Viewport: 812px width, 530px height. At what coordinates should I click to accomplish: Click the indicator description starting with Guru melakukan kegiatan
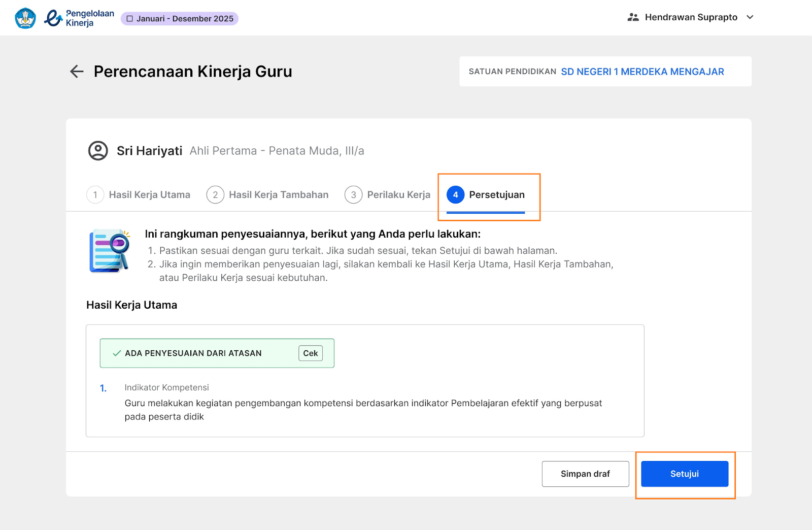tap(363, 410)
